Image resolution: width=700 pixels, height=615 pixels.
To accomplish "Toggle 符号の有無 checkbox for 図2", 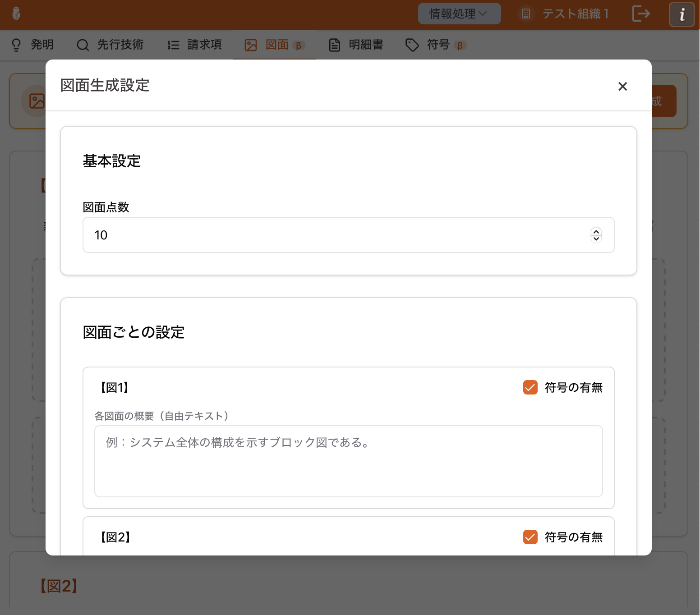I will point(530,537).
